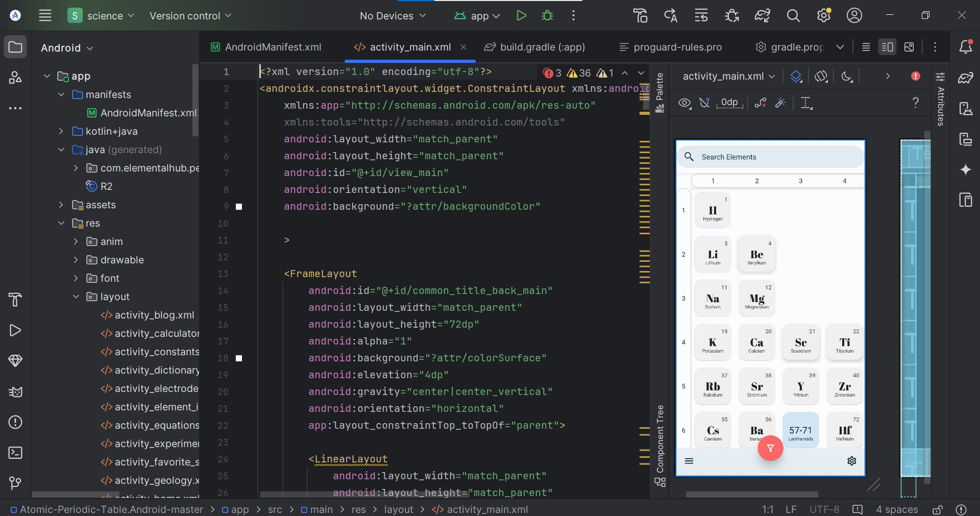
Task: Open activity_blog.xml in the project tree
Action: pos(154,315)
